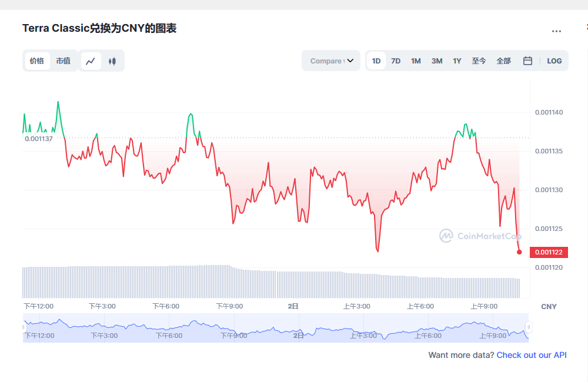Viewport: 588px width, 382px height.
Task: Click inside the mini range navigator chart
Action: tap(276, 328)
